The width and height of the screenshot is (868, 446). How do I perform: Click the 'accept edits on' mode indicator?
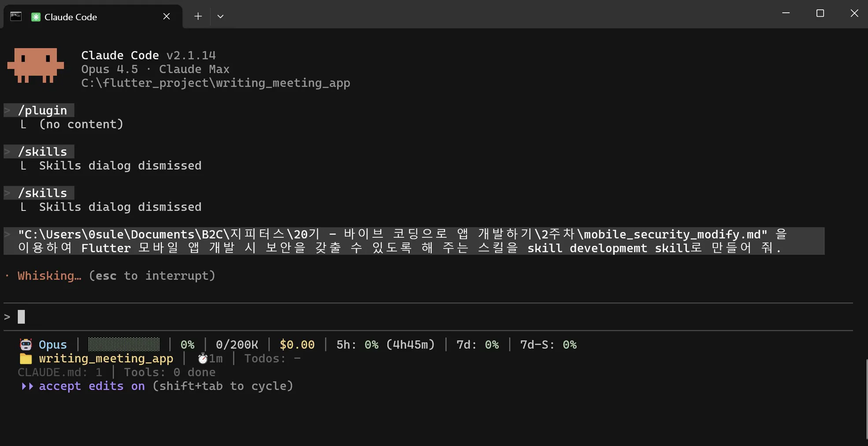click(x=92, y=386)
